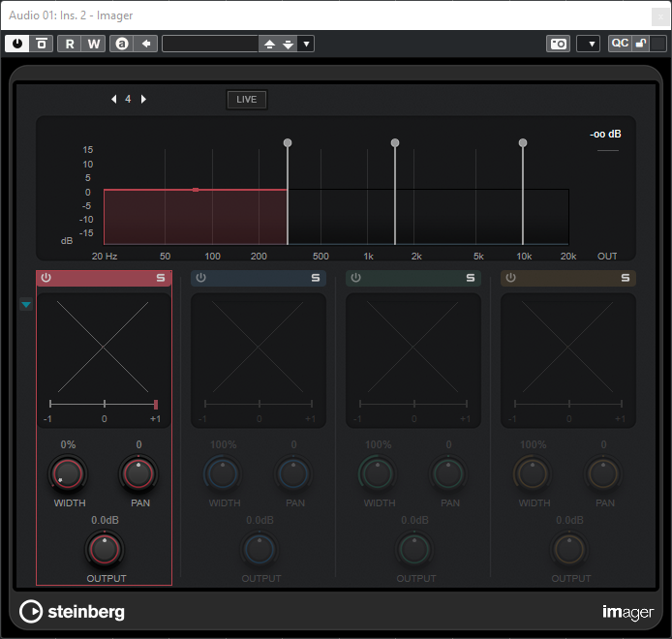Click band 2 width value 100%
This screenshot has width=672, height=639.
(224, 444)
